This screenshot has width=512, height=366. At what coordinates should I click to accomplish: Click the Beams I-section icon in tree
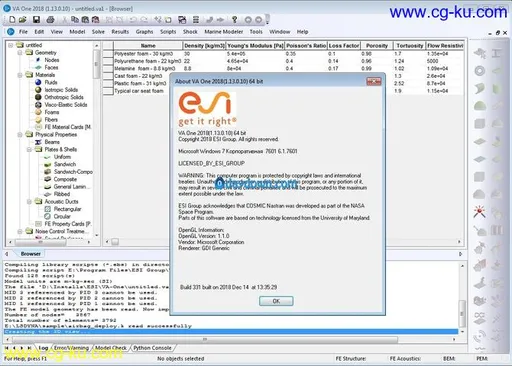point(38,142)
